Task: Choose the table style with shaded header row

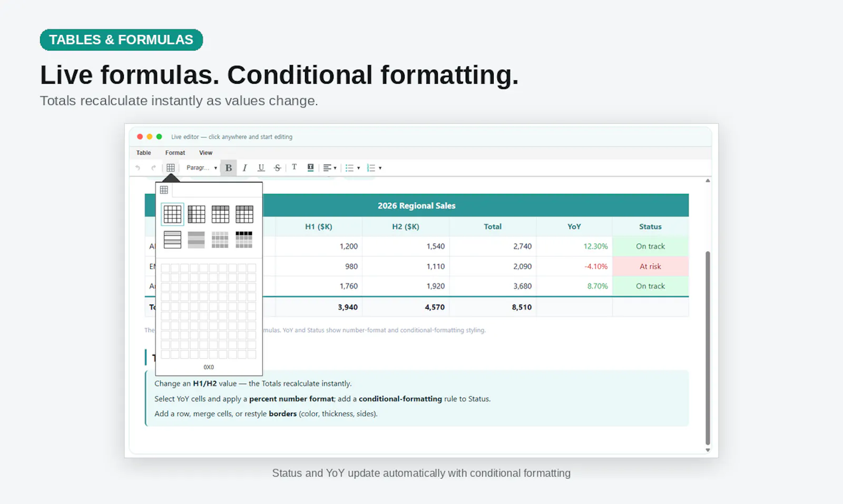Action: [220, 214]
